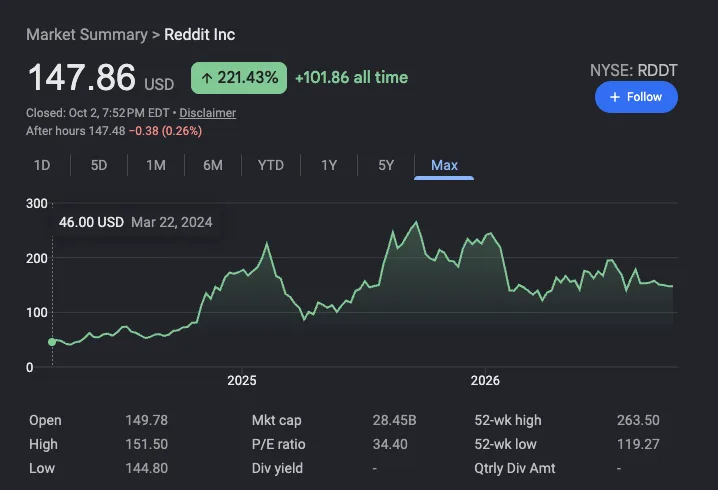Show the 1Y chart range
The width and height of the screenshot is (718, 490).
click(x=329, y=165)
